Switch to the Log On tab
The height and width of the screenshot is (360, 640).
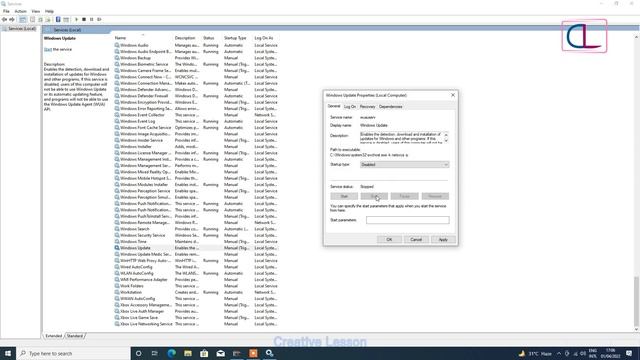(350, 107)
